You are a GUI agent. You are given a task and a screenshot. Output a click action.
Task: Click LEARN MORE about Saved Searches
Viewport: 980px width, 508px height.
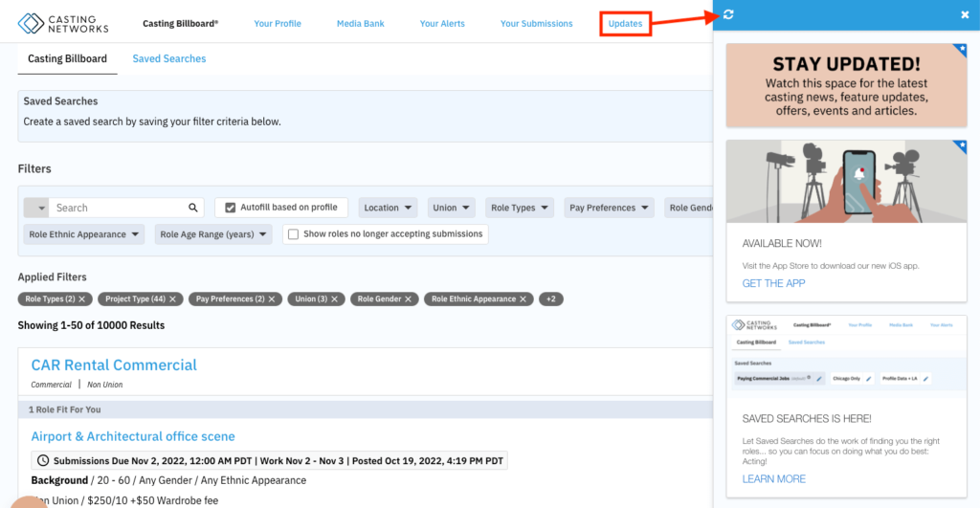(x=773, y=478)
